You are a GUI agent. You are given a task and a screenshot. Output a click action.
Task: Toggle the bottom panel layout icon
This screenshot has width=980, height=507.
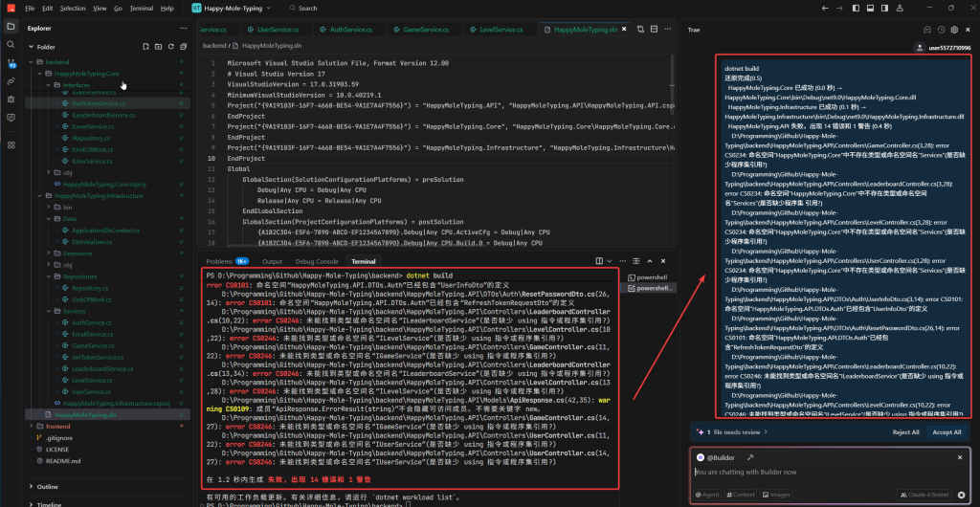pyautogui.click(x=869, y=8)
